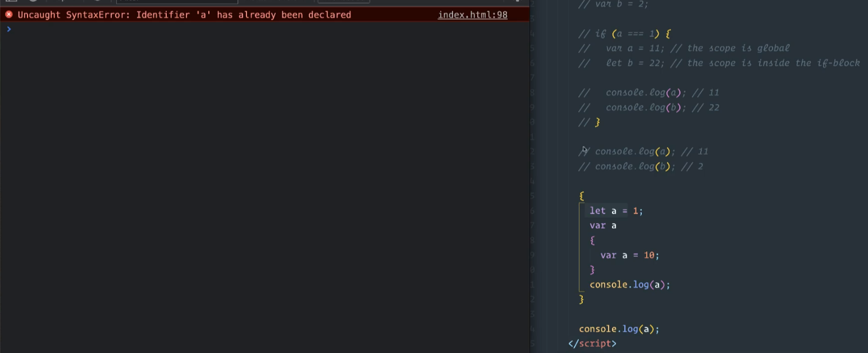Open the index.html:98 source link
Screen dimensions: 868x353
click(x=472, y=15)
